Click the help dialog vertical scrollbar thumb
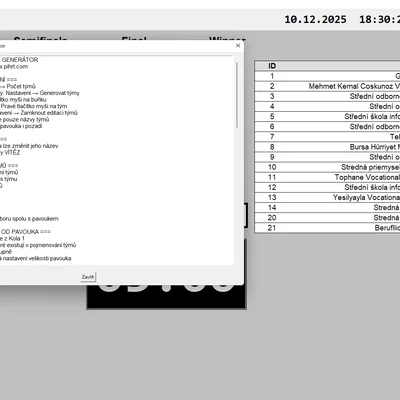400x400 pixels. 237,95
